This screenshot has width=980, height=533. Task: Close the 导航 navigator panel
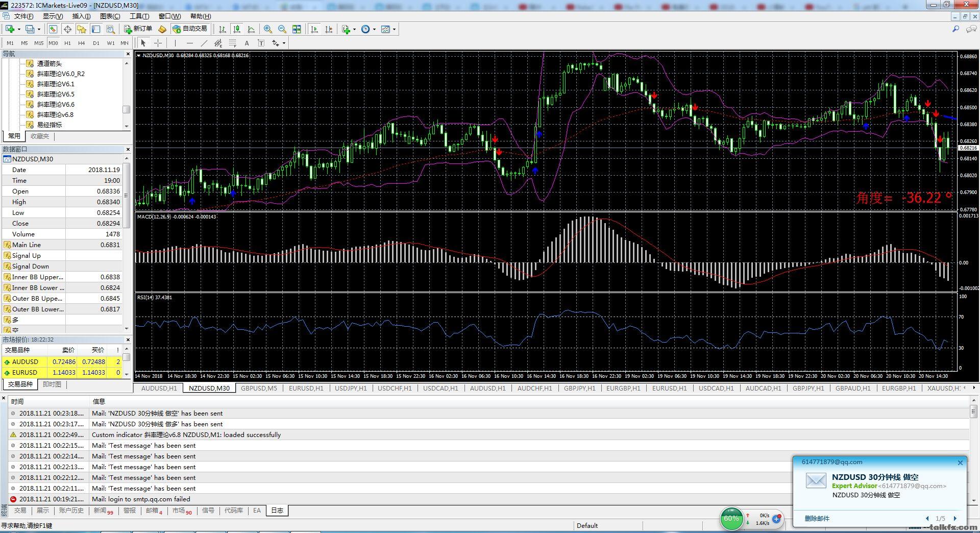pyautogui.click(x=128, y=54)
